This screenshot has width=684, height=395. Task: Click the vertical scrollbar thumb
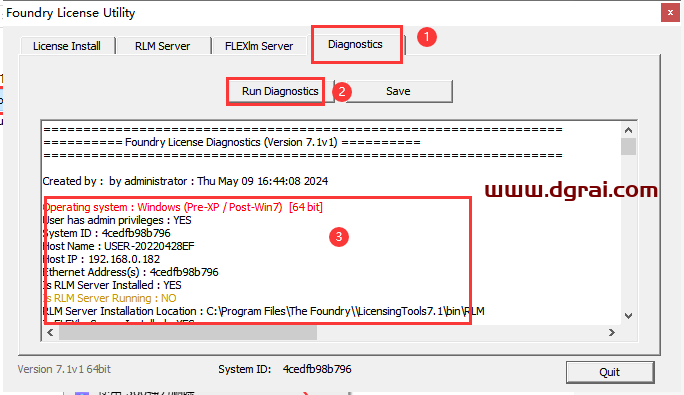tap(628, 146)
